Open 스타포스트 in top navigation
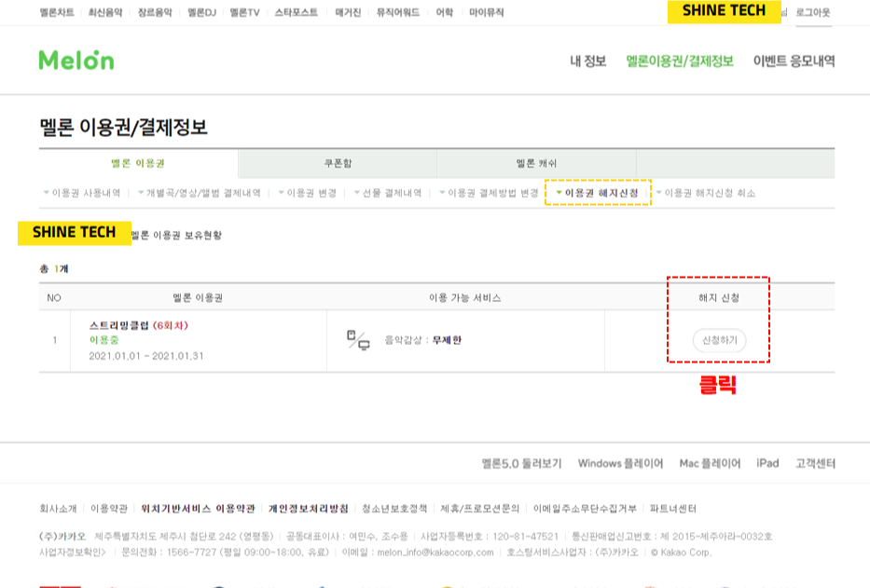Viewport: 870px width, 588px height. (x=297, y=12)
